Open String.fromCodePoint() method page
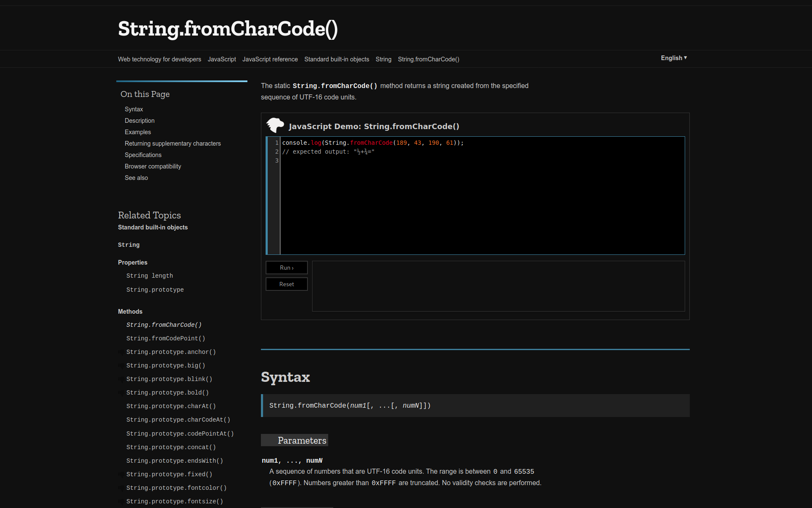This screenshot has width=812, height=508. 166,338
